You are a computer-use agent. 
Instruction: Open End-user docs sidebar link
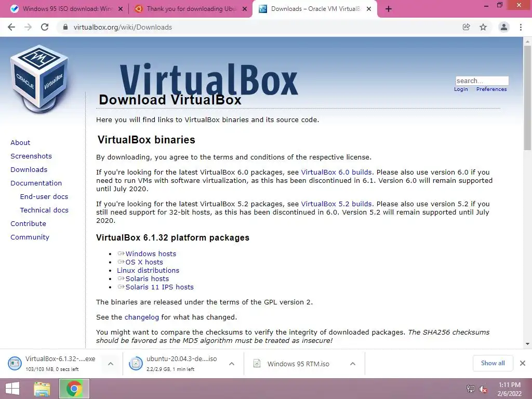44,197
